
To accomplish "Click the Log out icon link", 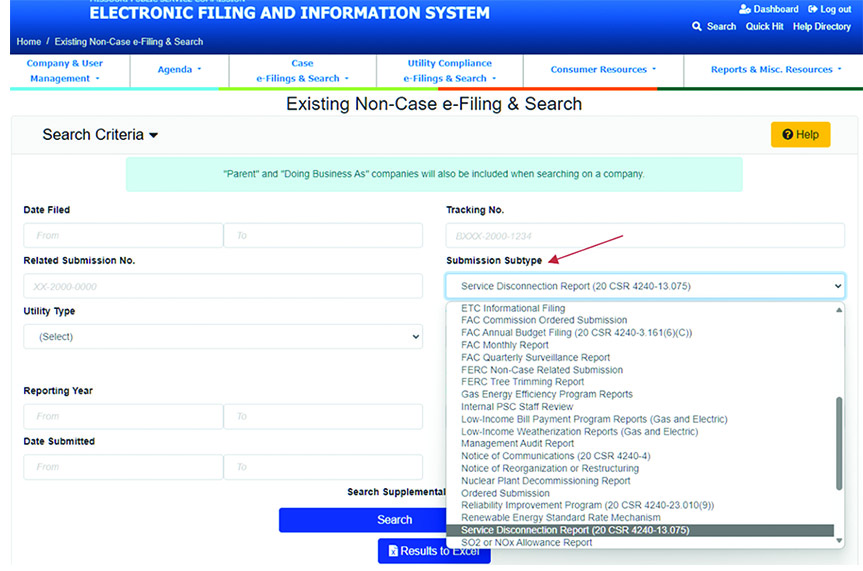I will pyautogui.click(x=828, y=9).
